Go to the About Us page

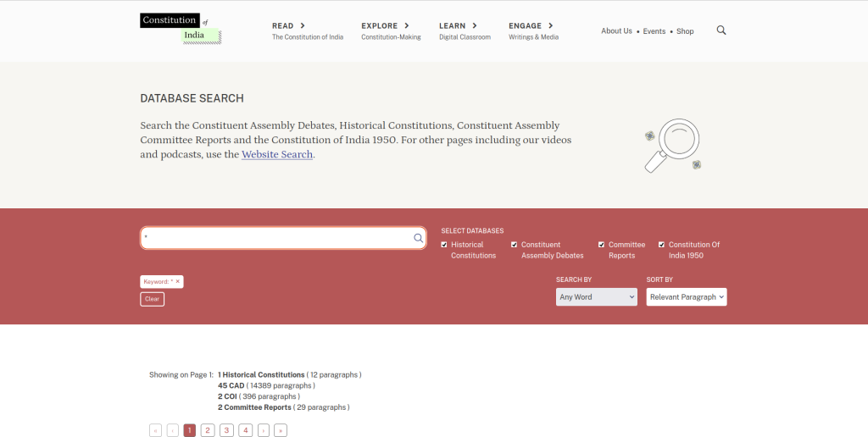617,31
